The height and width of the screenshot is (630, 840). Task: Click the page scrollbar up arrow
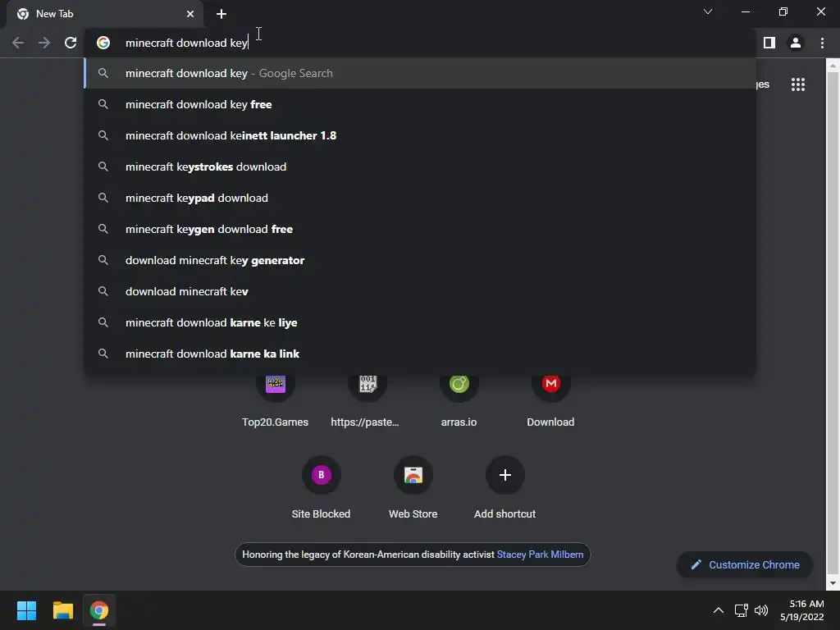click(832, 66)
